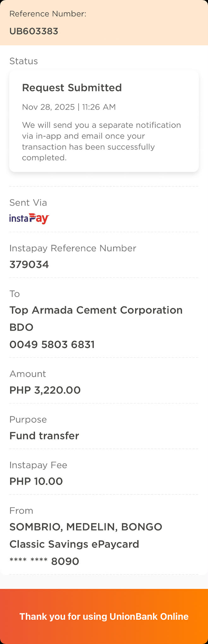Click the PHP 3,220.00 amount
The height and width of the screenshot is (644, 208).
[x=45, y=390]
